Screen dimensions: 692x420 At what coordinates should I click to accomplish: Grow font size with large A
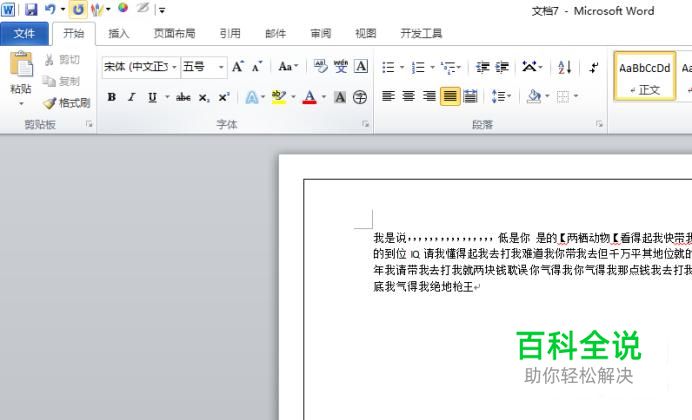(x=238, y=67)
